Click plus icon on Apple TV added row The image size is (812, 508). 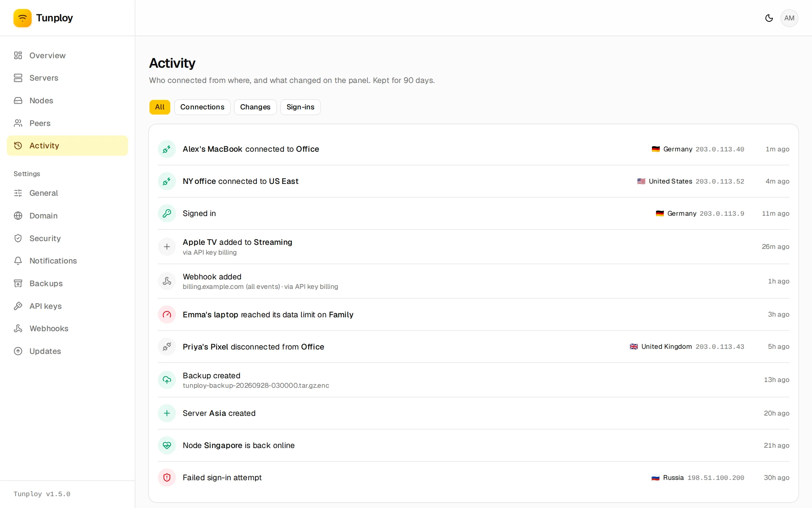(x=167, y=247)
